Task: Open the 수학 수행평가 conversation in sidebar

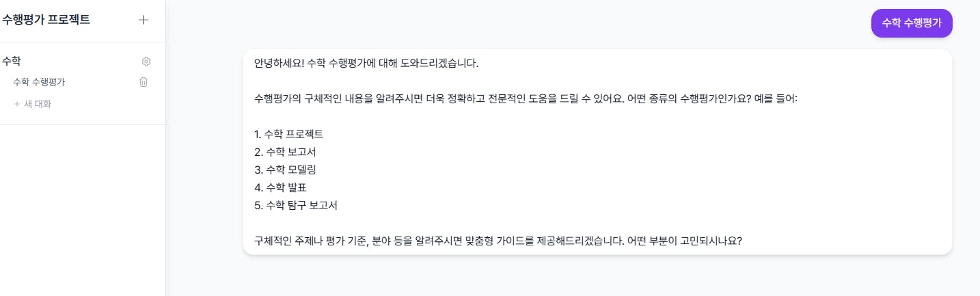Action: point(39,82)
